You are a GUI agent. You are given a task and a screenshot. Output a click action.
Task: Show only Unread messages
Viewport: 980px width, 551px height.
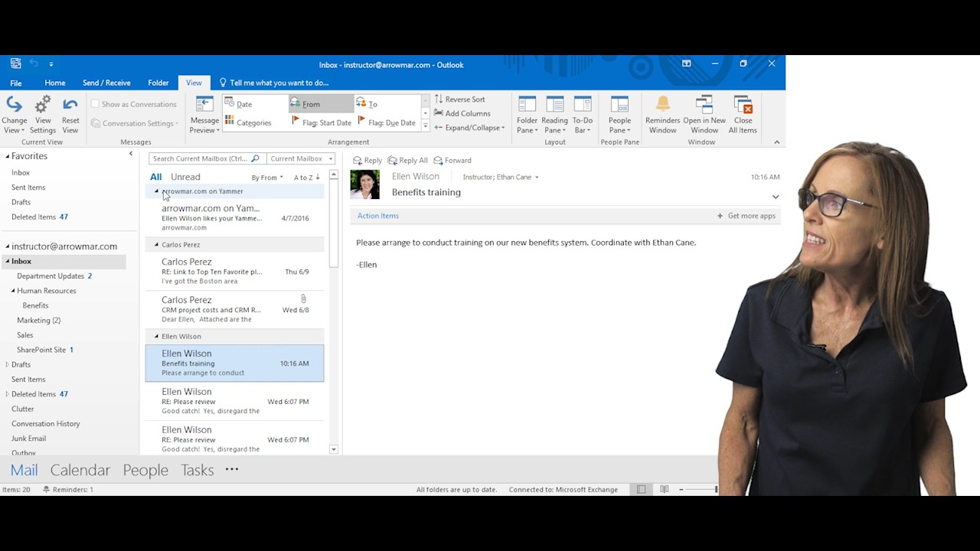(185, 177)
